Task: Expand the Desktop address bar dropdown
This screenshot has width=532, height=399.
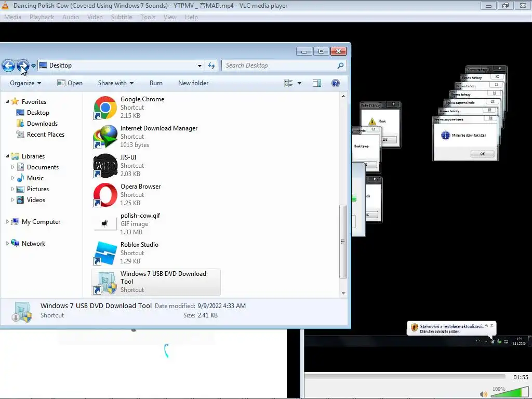Action: [x=199, y=66]
